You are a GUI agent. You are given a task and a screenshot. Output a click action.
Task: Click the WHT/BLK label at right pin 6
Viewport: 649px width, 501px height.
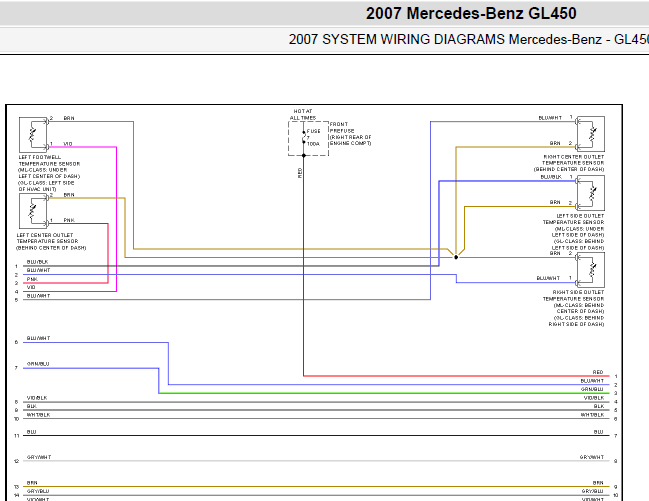pos(592,415)
